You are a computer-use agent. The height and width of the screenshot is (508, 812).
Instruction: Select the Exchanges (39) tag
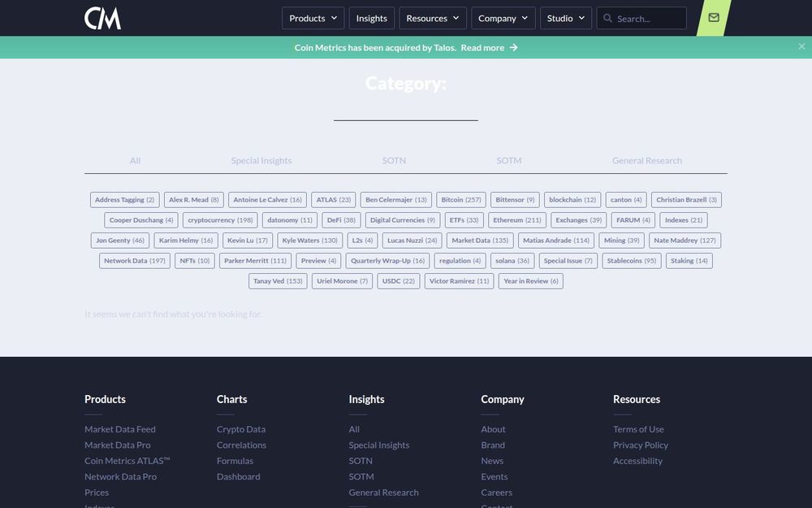pos(578,219)
